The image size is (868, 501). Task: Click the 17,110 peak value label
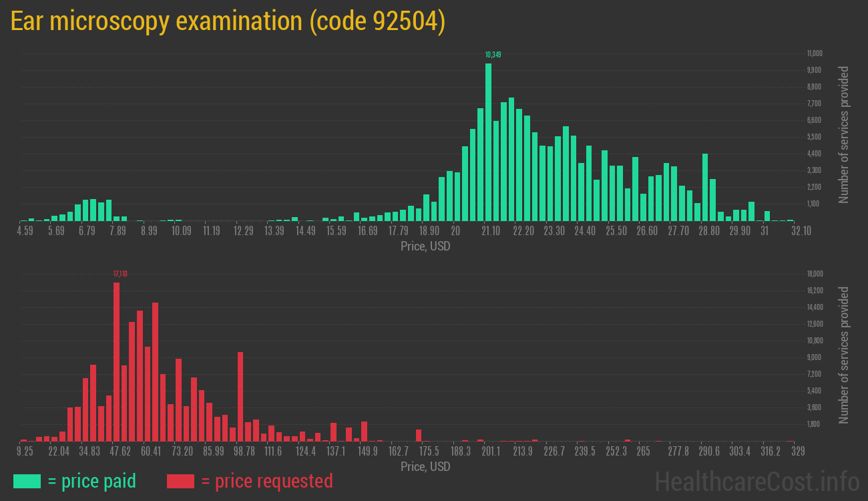pyautogui.click(x=120, y=273)
